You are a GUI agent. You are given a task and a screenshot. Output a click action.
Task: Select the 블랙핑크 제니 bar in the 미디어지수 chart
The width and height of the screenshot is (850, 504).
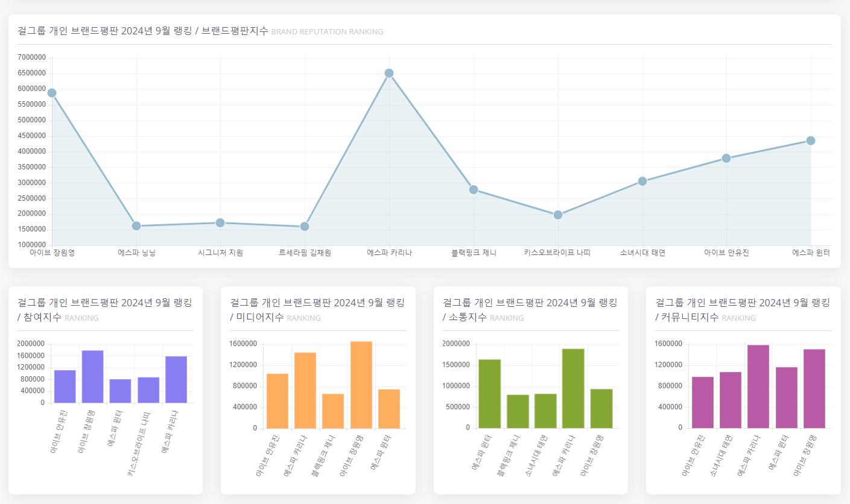333,411
